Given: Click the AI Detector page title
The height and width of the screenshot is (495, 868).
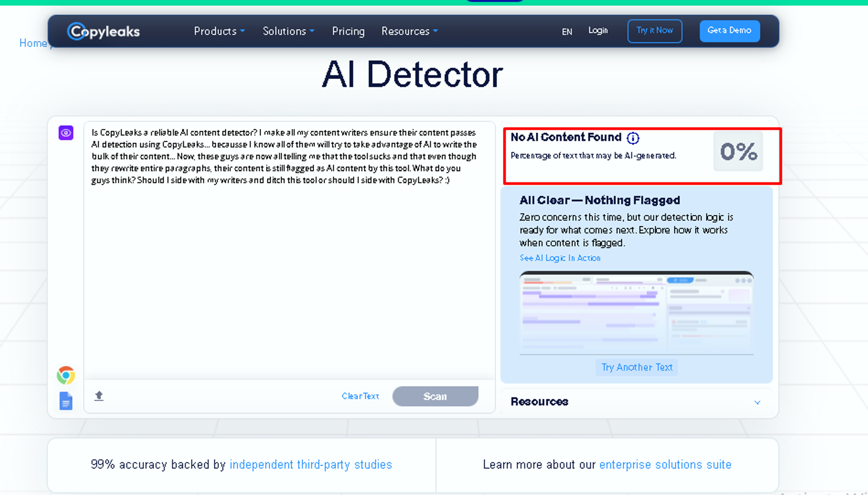Looking at the screenshot, I should click(413, 74).
